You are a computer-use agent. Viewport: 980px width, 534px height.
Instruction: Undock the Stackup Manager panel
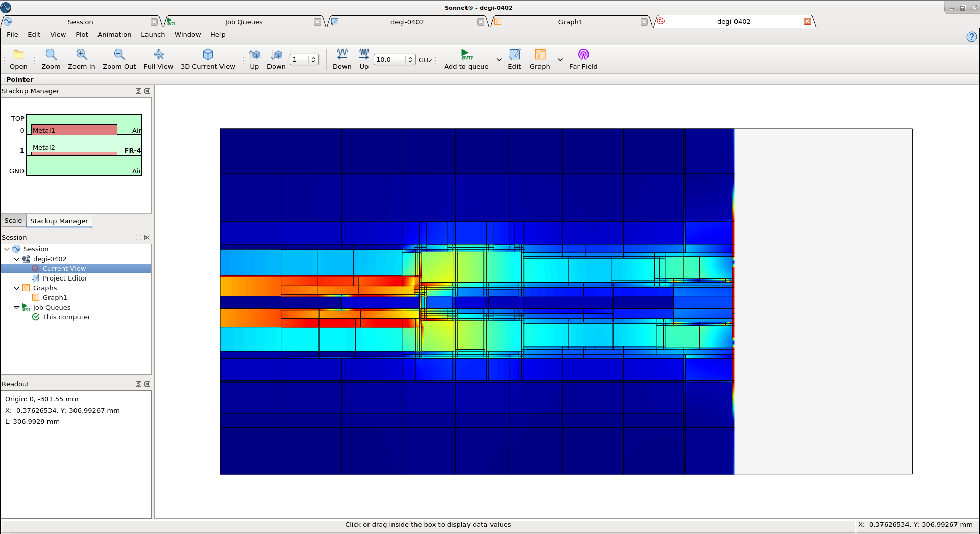pyautogui.click(x=138, y=91)
